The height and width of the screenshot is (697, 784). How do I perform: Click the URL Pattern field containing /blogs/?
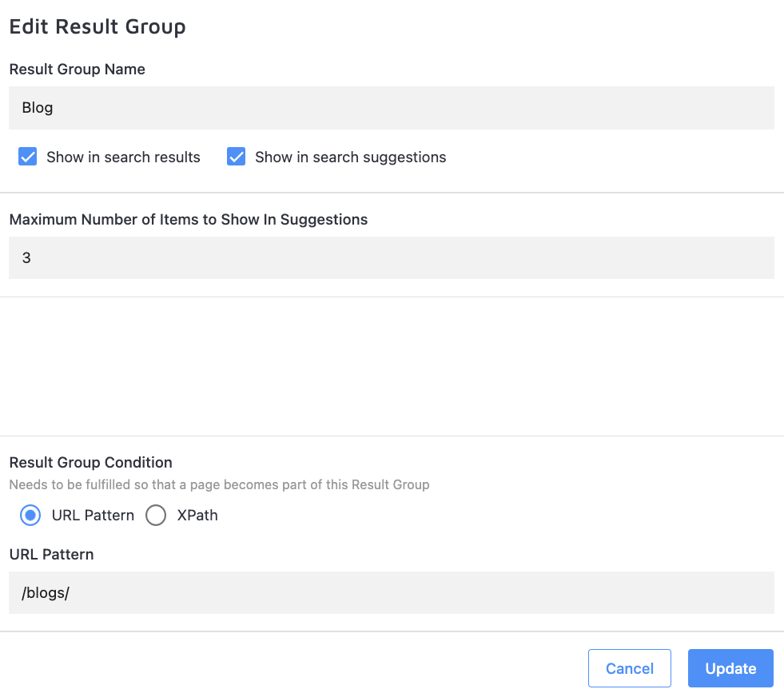[391, 593]
